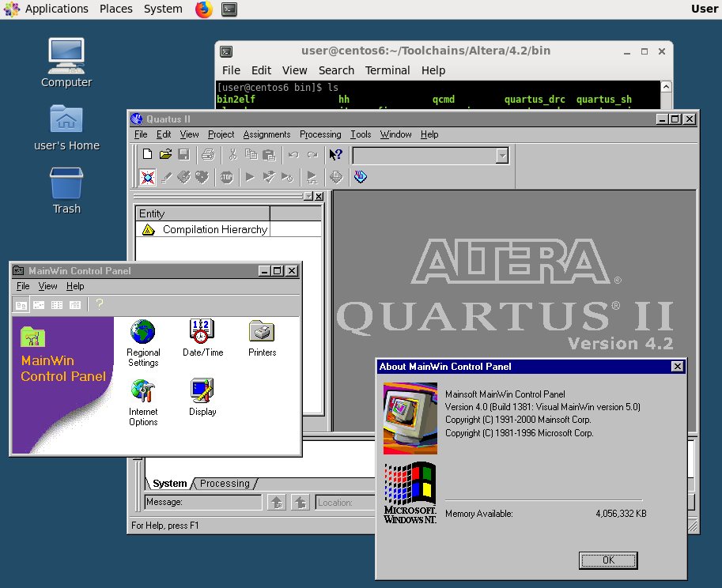Click the second arrow button beside the Message field

301,503
